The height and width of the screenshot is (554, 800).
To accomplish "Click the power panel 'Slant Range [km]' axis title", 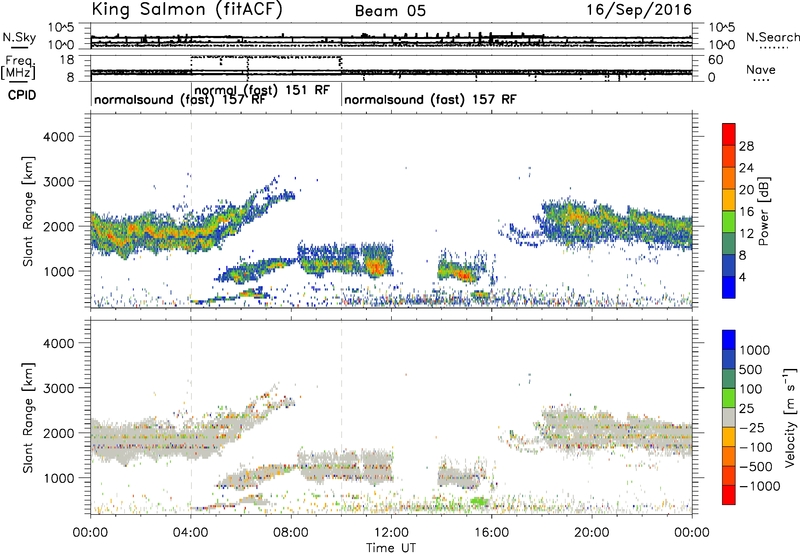I will click(28, 211).
